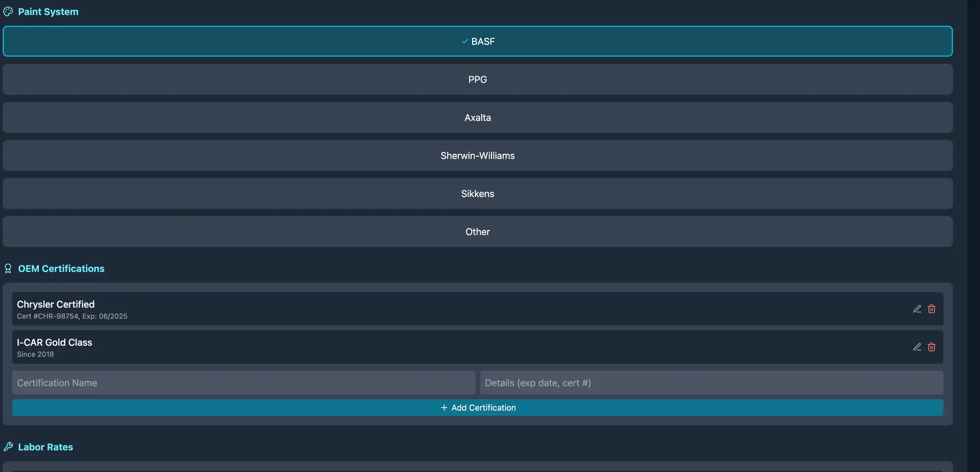Delete the I-CAR Gold Class certification

point(932,347)
